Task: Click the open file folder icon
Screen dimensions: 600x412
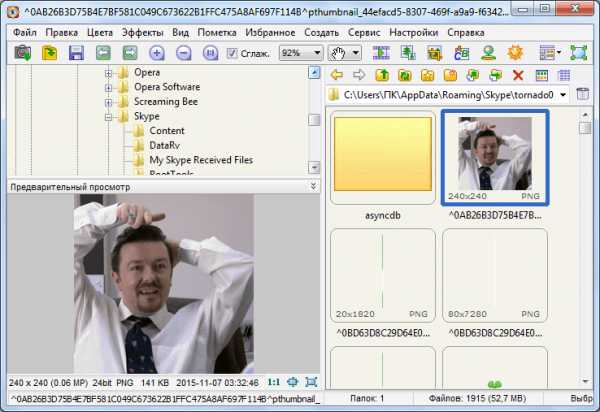Action: tap(49, 53)
